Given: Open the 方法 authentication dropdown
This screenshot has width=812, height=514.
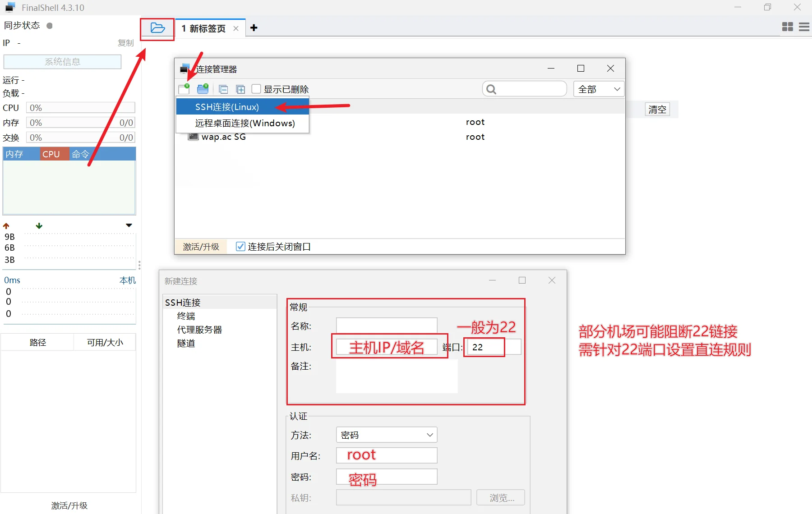Looking at the screenshot, I should point(387,435).
